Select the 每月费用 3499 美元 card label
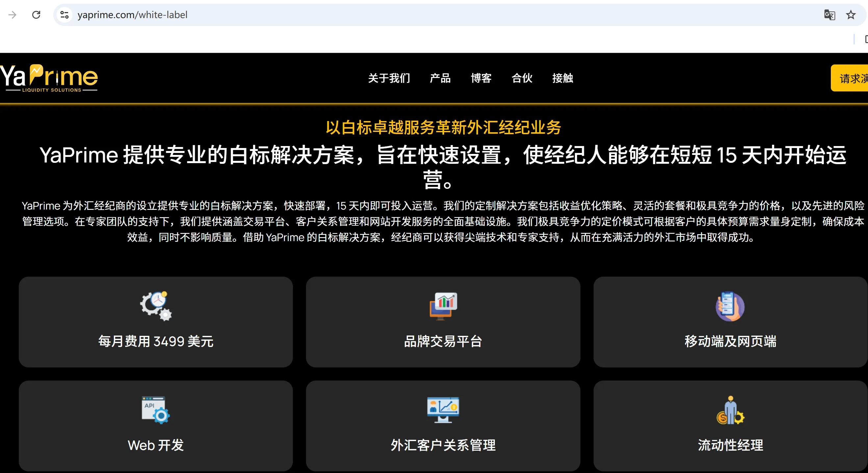Viewport: 868px width, 473px height. [156, 341]
